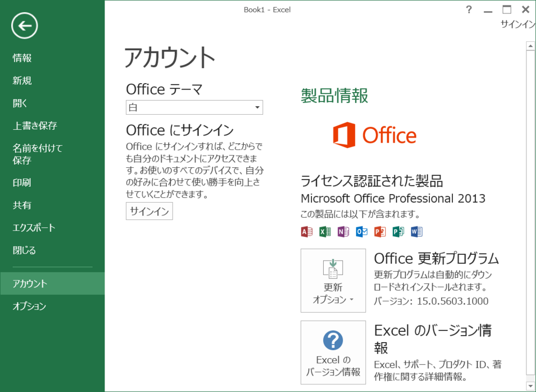Screen dimensions: 536x392
Task: Open オプション in the sidebar
Action: 29,306
